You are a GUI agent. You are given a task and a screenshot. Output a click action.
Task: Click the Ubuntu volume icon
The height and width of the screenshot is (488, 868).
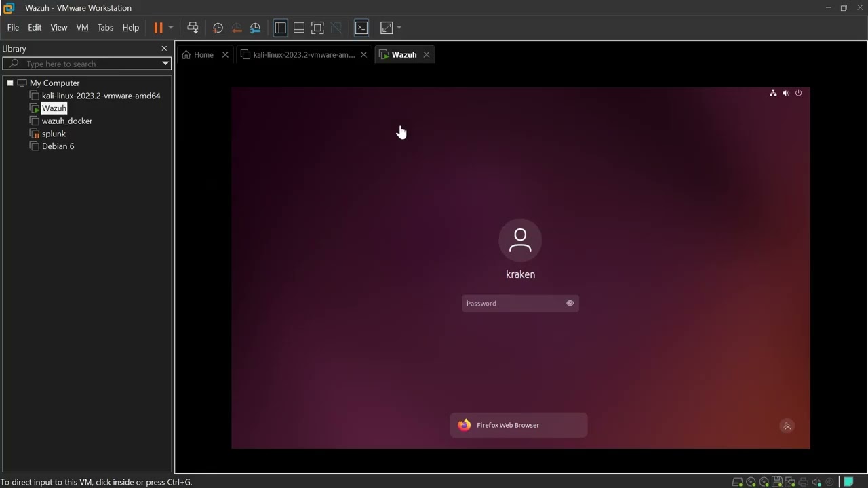tap(786, 93)
